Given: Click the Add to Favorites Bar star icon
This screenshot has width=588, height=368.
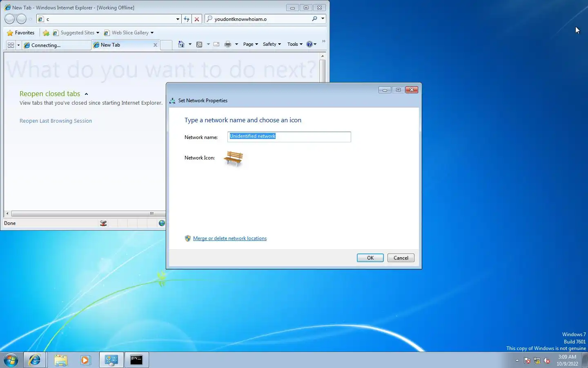Looking at the screenshot, I should click(46, 33).
